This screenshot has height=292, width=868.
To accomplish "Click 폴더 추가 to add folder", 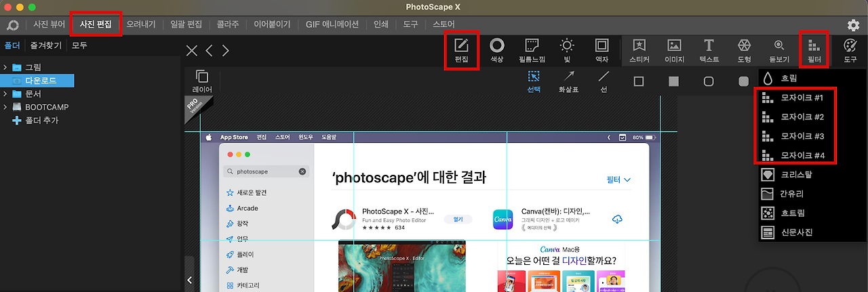I will [x=36, y=121].
